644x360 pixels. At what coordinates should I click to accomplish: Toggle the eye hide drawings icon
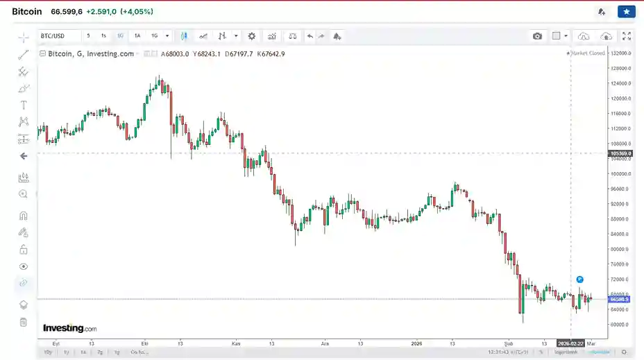[x=24, y=266]
